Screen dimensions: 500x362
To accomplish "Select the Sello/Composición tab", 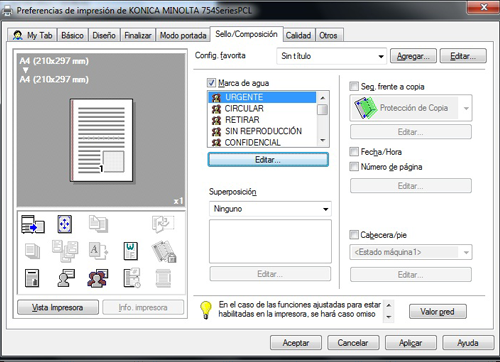I will tap(247, 34).
